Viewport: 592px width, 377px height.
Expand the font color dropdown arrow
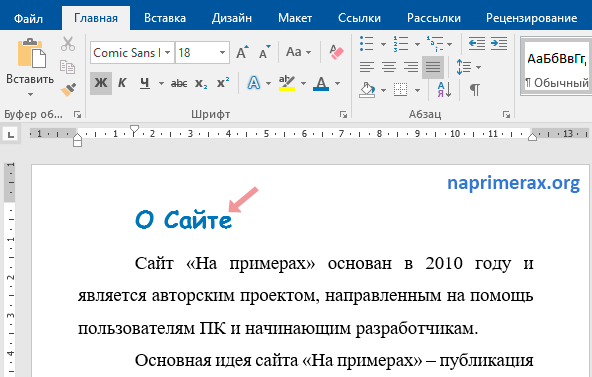(338, 83)
